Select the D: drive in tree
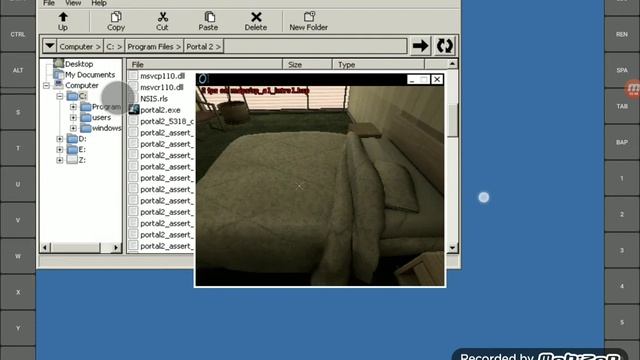Viewport: 640px width, 360px height. [82, 139]
